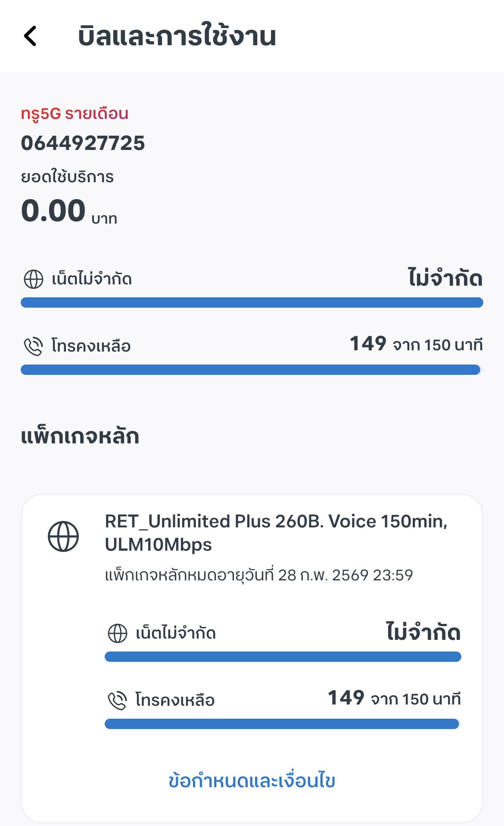The height and width of the screenshot is (826, 504).
Task: Tap phone icon beside top โทรคงเหลือ
Action: pyautogui.click(x=34, y=346)
